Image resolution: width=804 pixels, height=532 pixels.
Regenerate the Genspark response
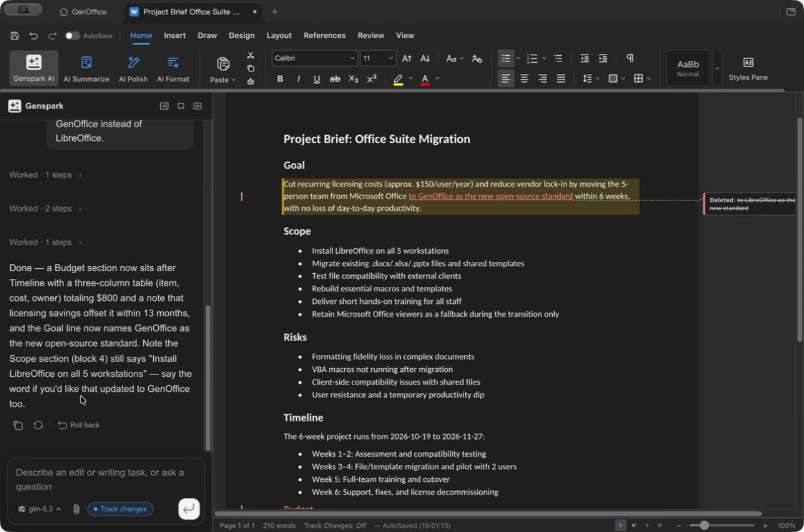(38, 425)
